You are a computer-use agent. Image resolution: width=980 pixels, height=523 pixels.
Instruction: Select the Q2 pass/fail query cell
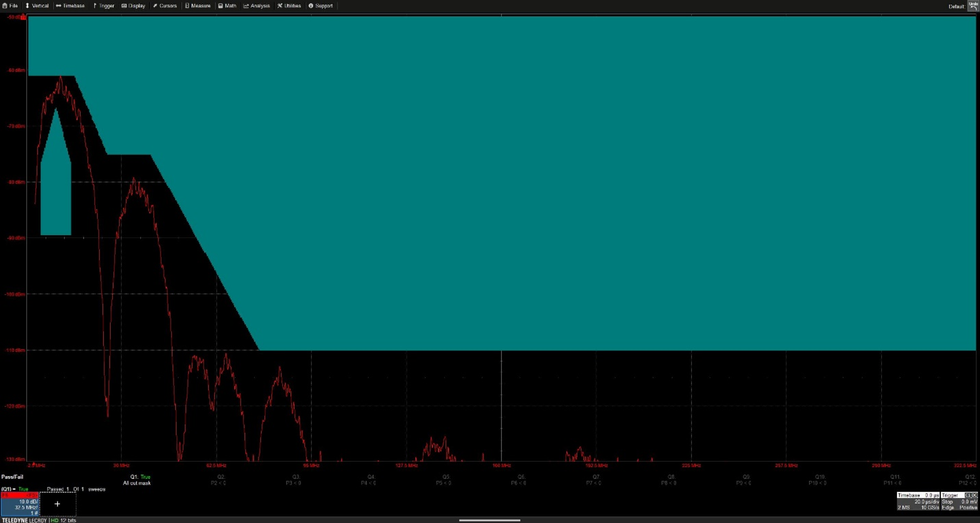(219, 480)
